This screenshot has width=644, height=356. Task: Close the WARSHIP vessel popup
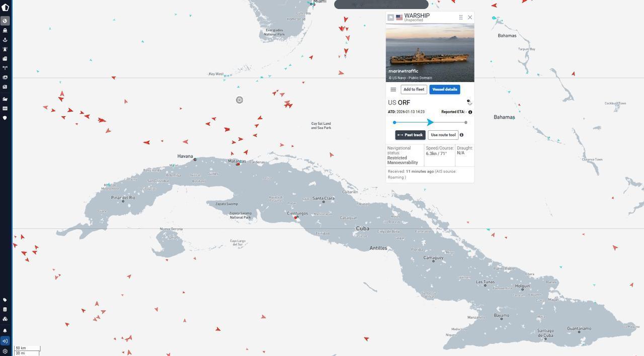click(470, 17)
